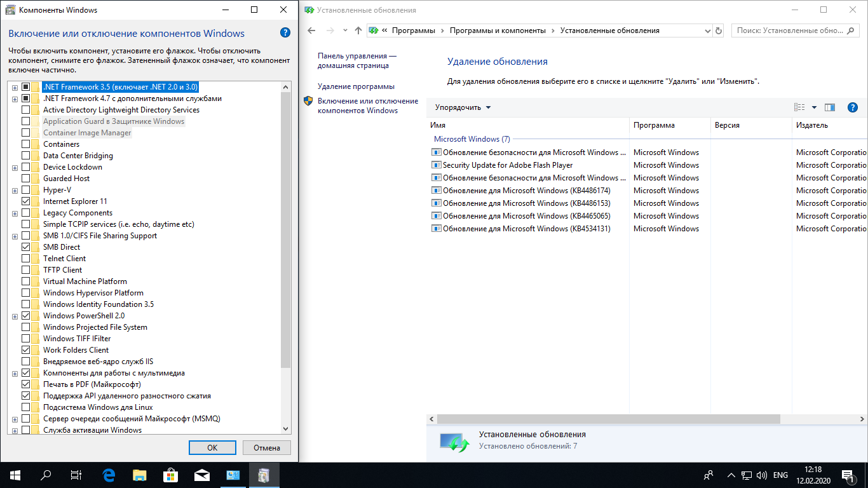Sort by the Version column header
The height and width of the screenshot is (488, 868).
pyautogui.click(x=751, y=125)
